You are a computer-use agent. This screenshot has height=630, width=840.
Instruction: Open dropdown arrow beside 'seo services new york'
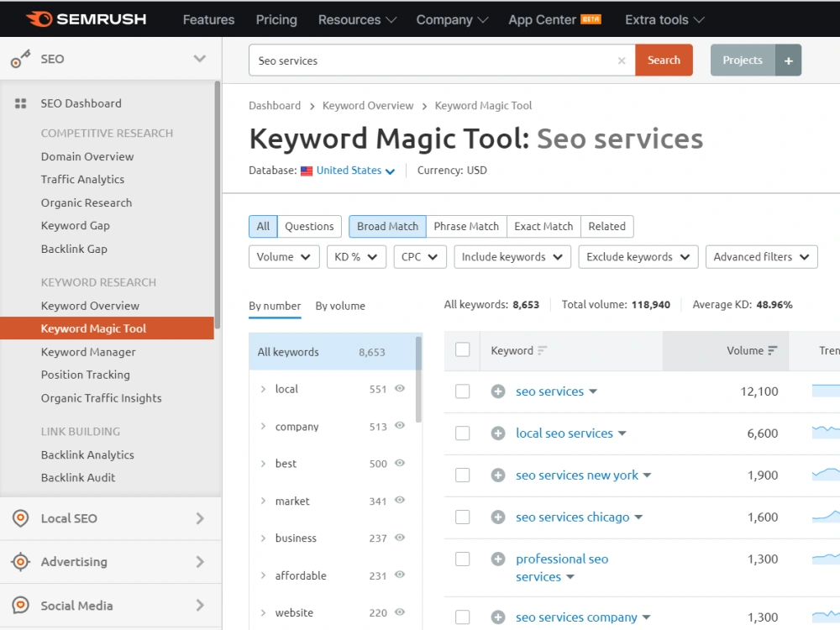[x=647, y=475]
